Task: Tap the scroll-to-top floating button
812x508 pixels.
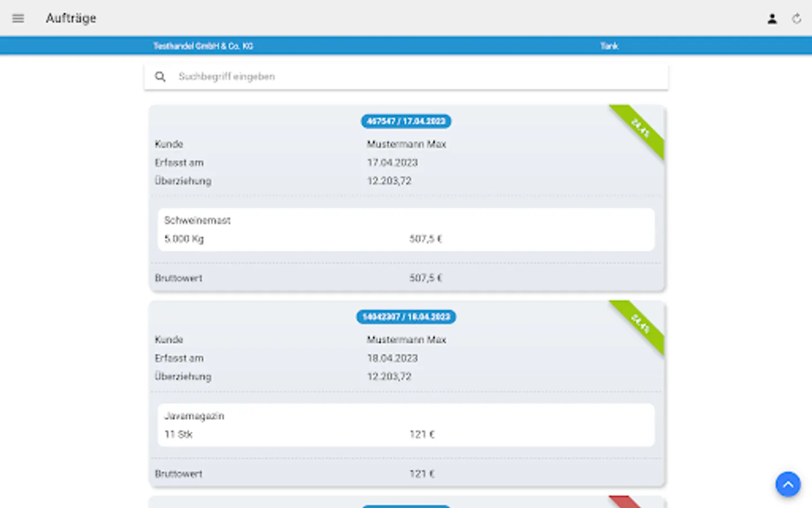Action: tap(788, 484)
